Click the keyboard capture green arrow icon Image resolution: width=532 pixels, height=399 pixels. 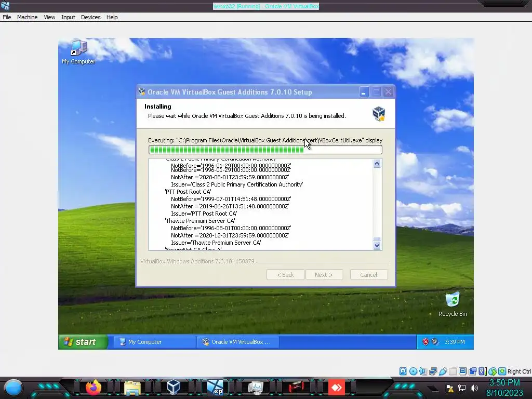(x=502, y=371)
